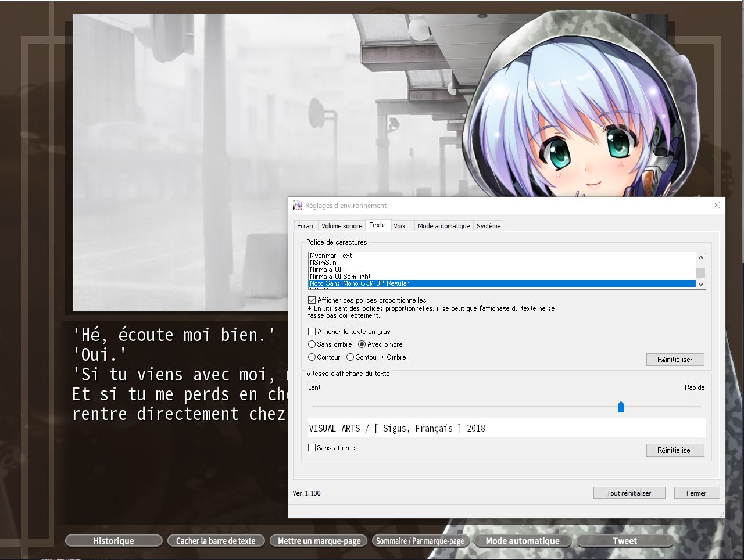
Task: Click the text speed slider thumb
Action: point(621,407)
